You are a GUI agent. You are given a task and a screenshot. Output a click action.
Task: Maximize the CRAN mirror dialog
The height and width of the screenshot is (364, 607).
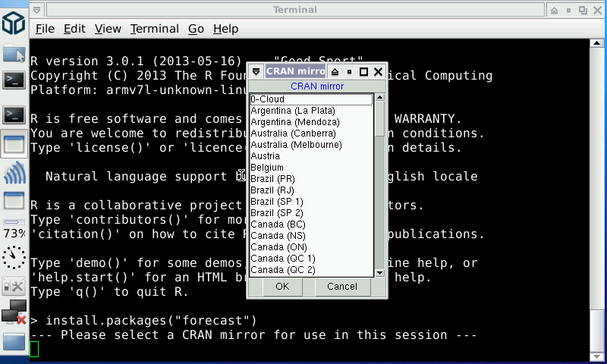tap(363, 71)
